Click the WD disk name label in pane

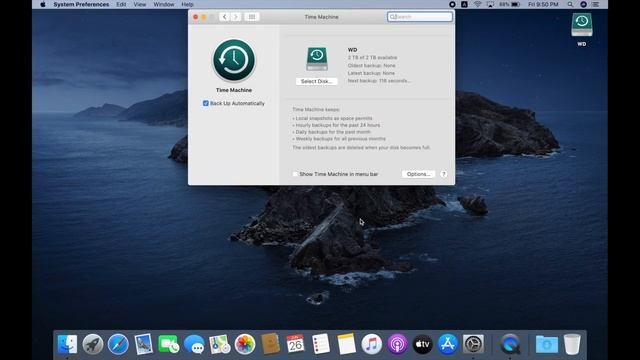pyautogui.click(x=352, y=50)
